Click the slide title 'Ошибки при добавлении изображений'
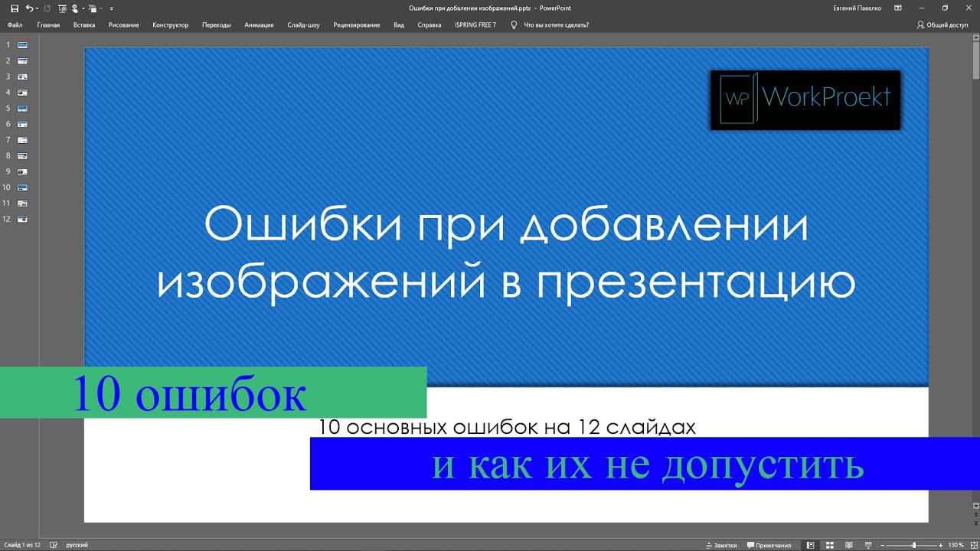The height and width of the screenshot is (551, 980). [506, 254]
